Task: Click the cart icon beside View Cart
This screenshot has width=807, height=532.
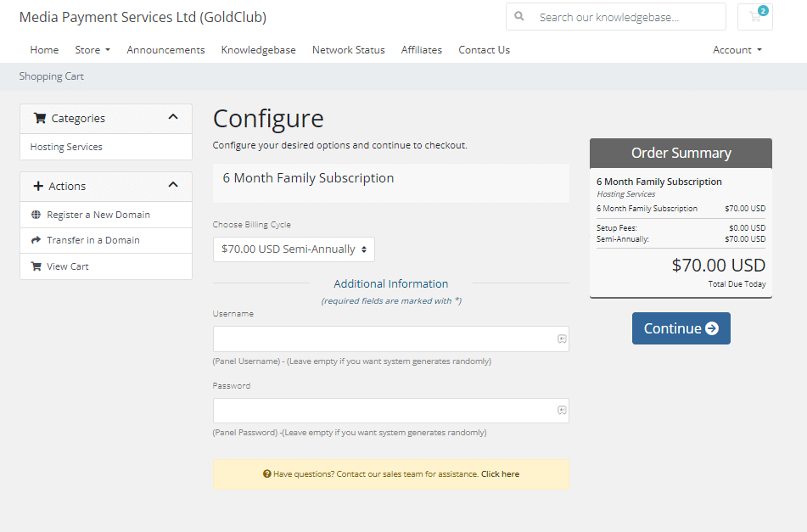Action: point(36,266)
